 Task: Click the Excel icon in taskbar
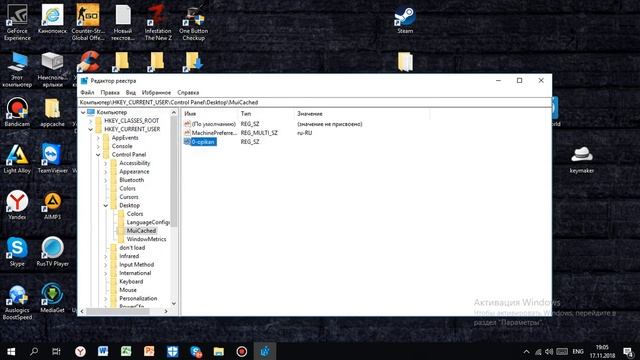pyautogui.click(x=126, y=351)
